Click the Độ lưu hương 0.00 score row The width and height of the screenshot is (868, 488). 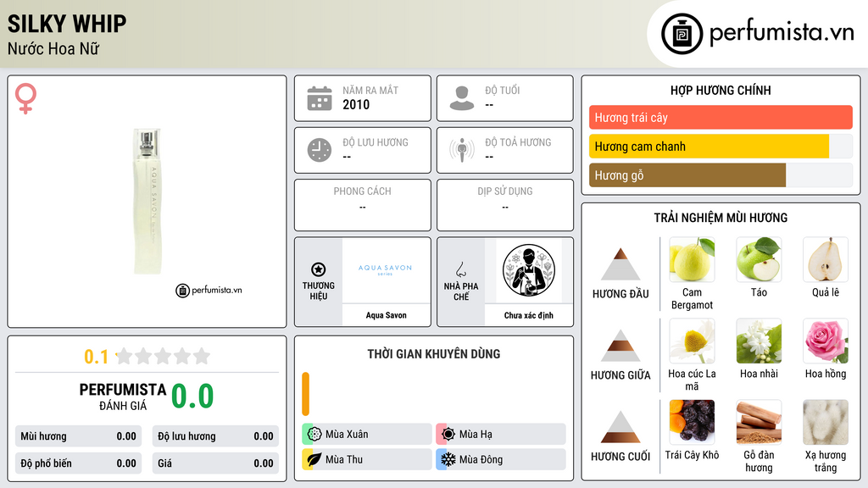tap(215, 436)
